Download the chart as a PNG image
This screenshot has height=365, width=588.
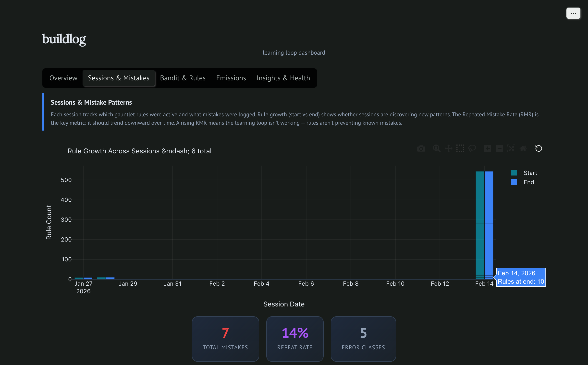(x=421, y=148)
